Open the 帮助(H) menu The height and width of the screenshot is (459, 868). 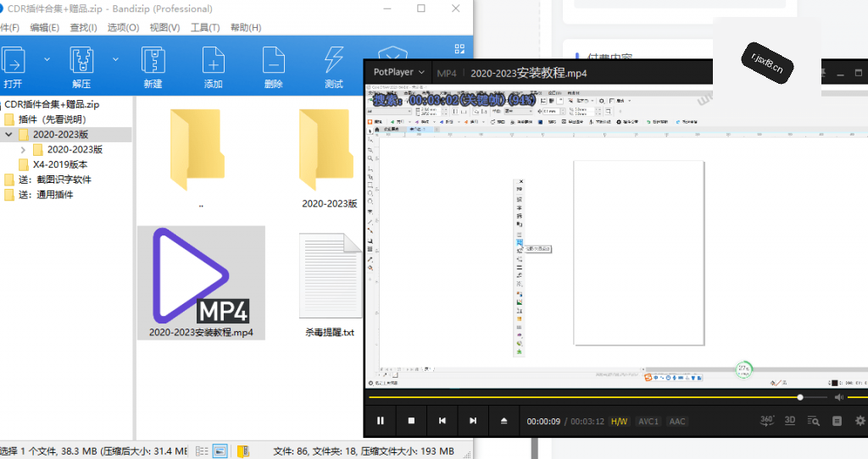tap(246, 28)
